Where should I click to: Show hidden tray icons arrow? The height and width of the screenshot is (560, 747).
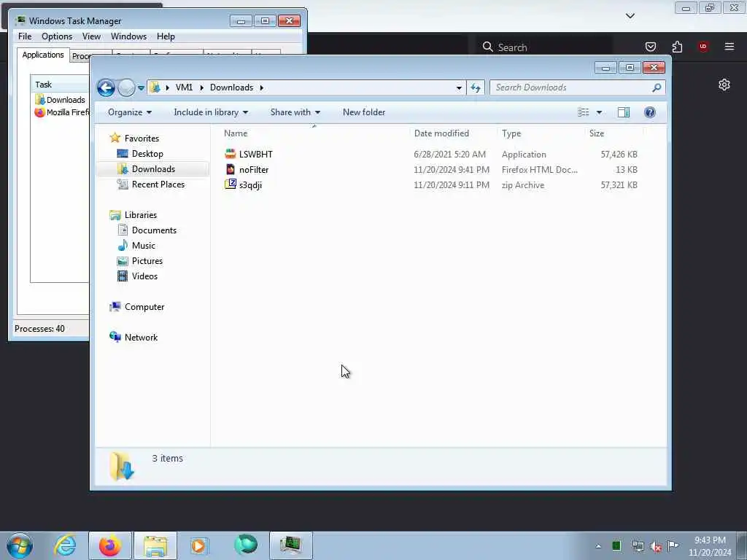pyautogui.click(x=598, y=546)
